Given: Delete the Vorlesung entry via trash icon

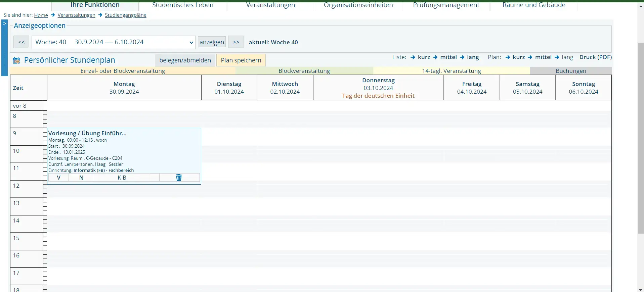Looking at the screenshot, I should (x=179, y=178).
